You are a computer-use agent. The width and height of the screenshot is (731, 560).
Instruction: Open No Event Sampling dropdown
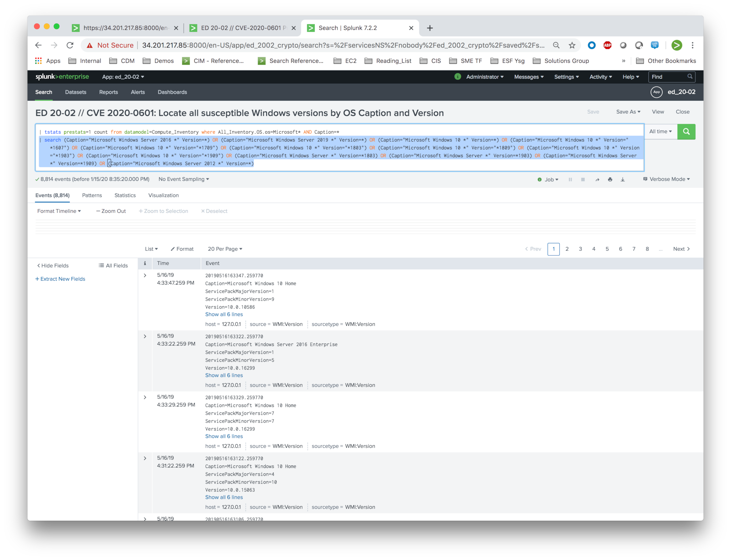[x=184, y=179]
